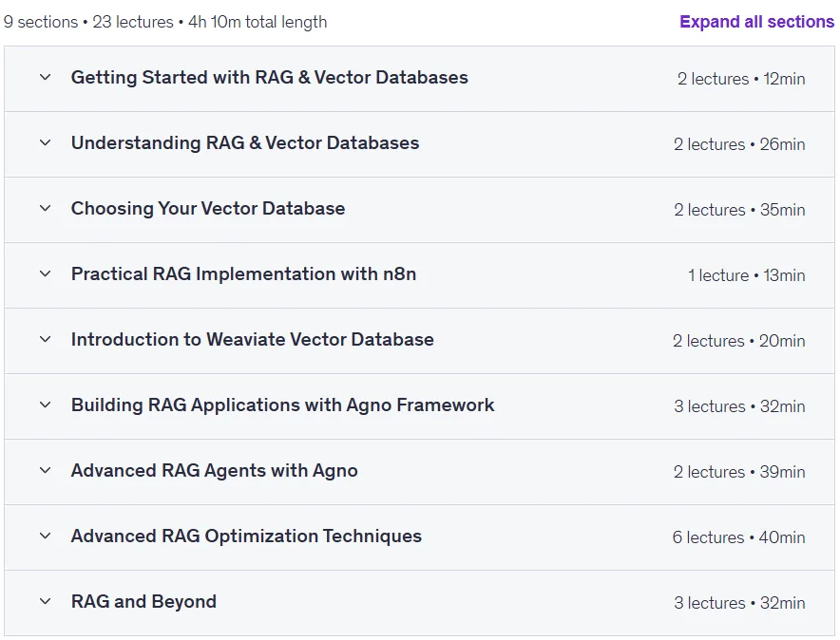Image resolution: width=840 pixels, height=640 pixels.
Task: Open chevron beside Advanced RAG Agents with Agno
Action: point(46,471)
